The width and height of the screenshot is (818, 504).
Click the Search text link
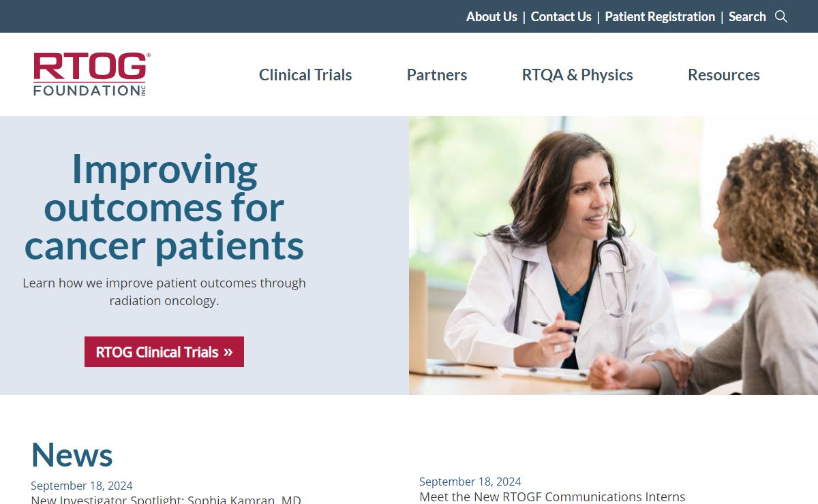coord(747,16)
